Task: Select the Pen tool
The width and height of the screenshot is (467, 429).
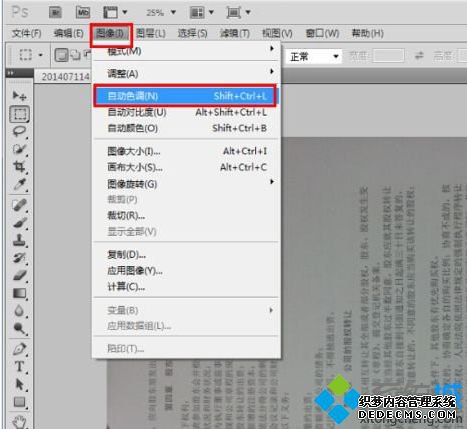Action: point(20,349)
